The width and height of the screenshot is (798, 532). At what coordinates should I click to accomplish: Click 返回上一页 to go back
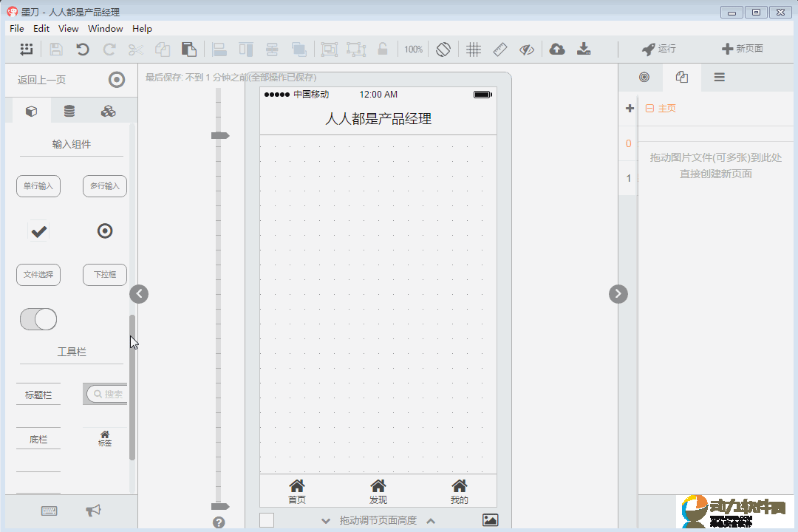click(41, 80)
